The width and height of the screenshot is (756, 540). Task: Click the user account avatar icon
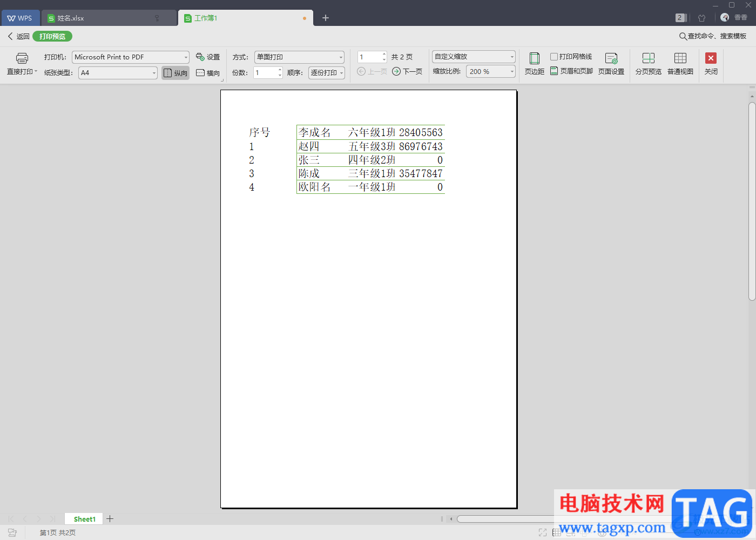(725, 17)
